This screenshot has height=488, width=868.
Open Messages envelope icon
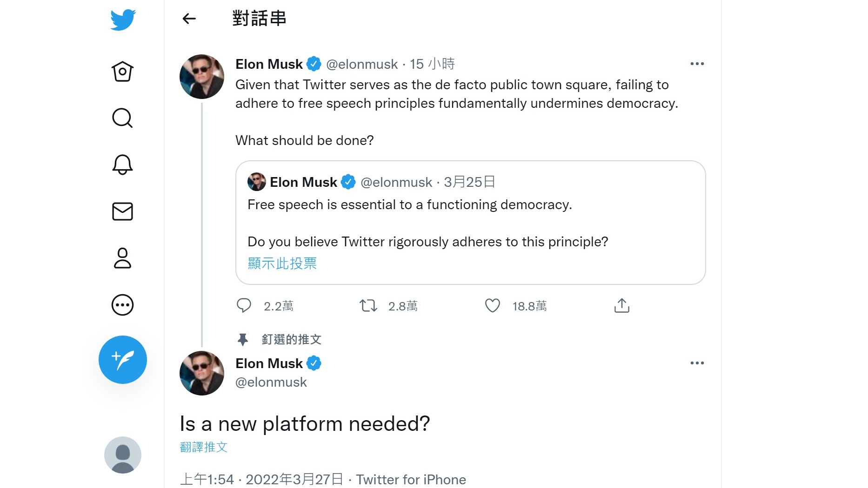(x=122, y=211)
